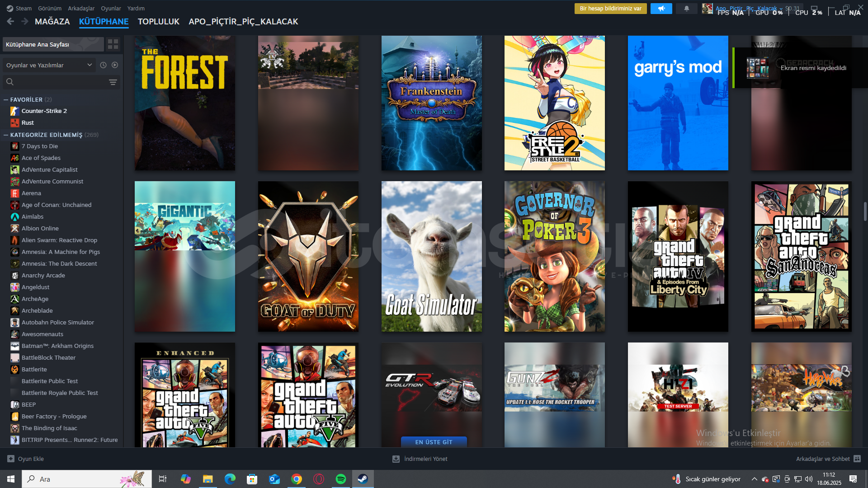Click the volume icon in system tray
Screen dimensions: 868x488
809,479
